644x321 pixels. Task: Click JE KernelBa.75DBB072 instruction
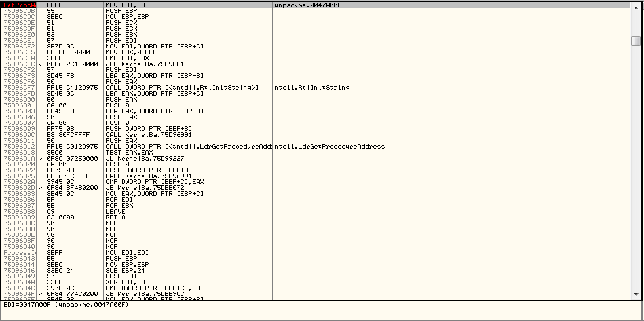click(x=145, y=187)
